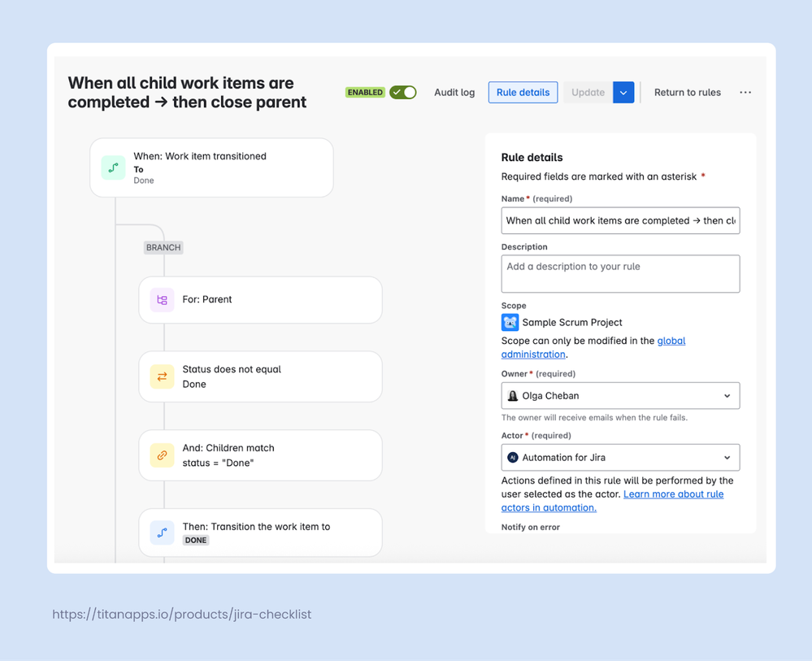Image resolution: width=812 pixels, height=661 pixels.
Task: Click the Notify on error label
Action: 530,527
